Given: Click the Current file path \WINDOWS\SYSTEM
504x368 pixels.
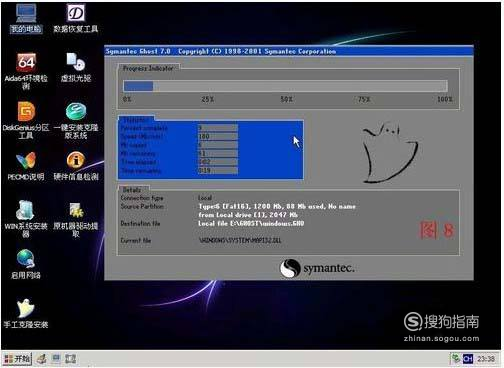Looking at the screenshot, I should click(x=240, y=240).
